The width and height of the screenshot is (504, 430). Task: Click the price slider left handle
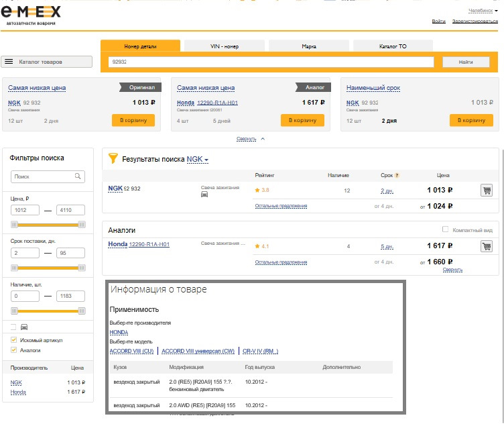(14, 225)
